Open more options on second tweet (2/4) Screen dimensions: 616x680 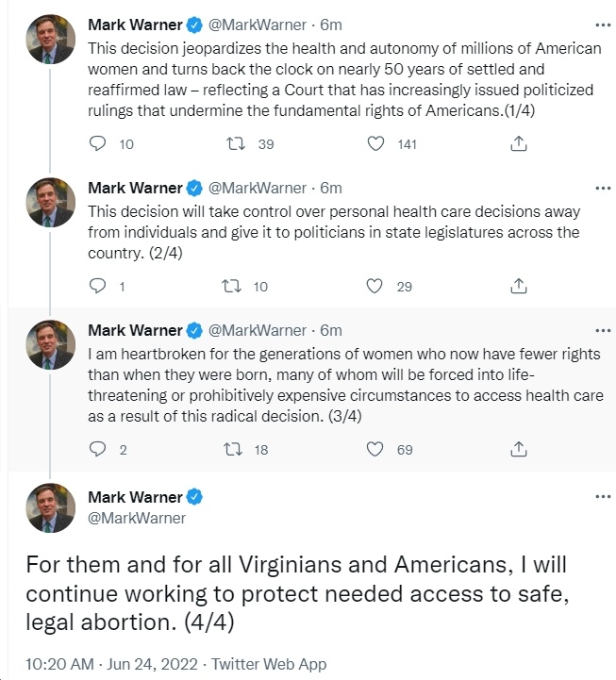[x=603, y=189]
